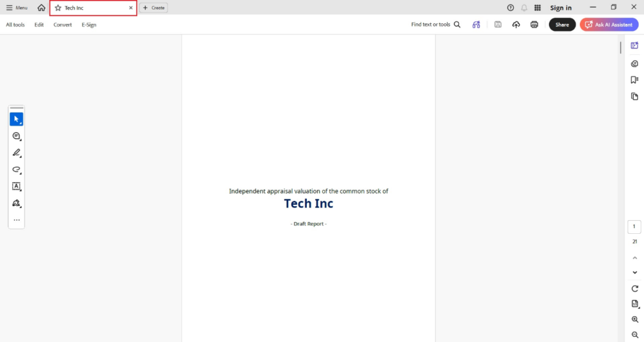
Task: Click the 'Tech Inc' title text
Action: pyautogui.click(x=308, y=204)
